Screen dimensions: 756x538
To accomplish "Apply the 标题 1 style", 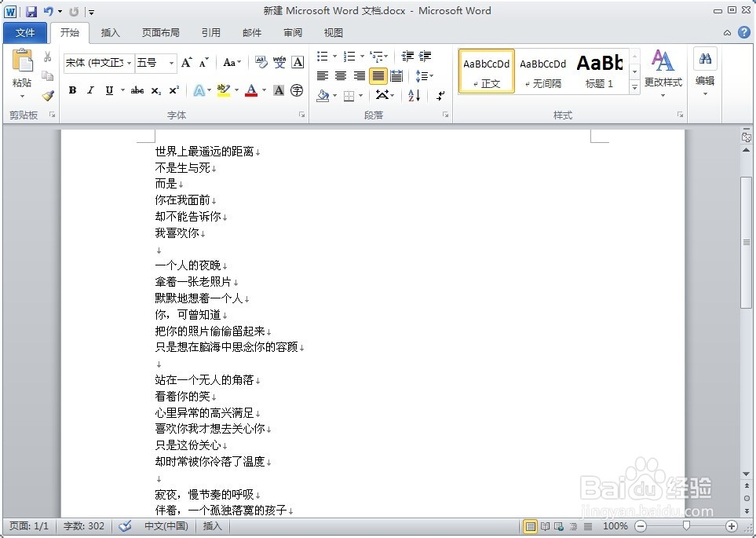I will click(599, 71).
